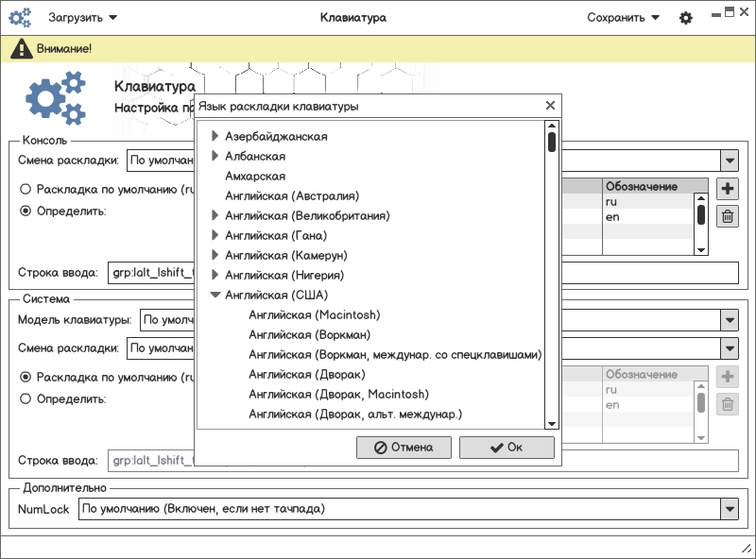Click dialog list scroll down arrow
This screenshot has height=559, width=756.
pos(552,424)
